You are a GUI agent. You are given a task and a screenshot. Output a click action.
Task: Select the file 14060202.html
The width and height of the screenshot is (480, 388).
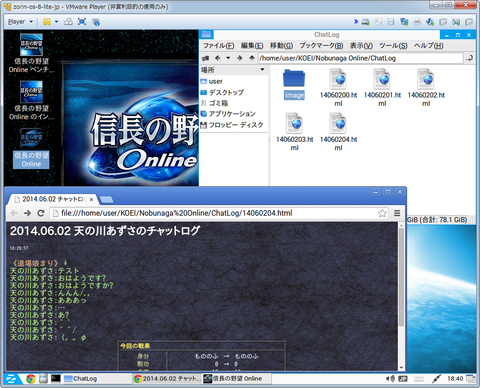426,87
